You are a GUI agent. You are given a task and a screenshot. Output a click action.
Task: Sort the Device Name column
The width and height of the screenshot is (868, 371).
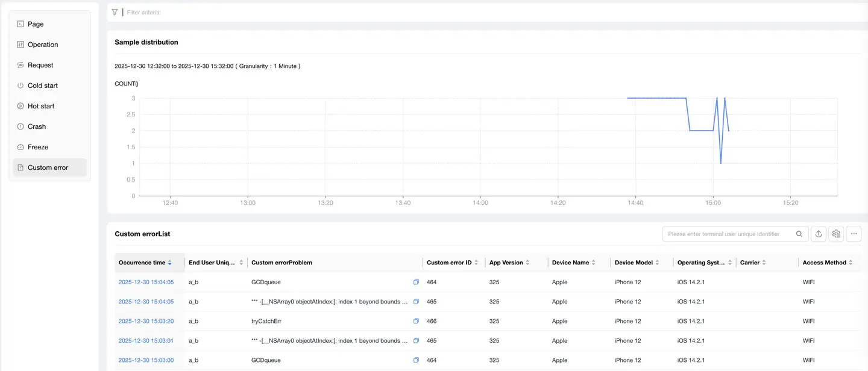pos(594,263)
